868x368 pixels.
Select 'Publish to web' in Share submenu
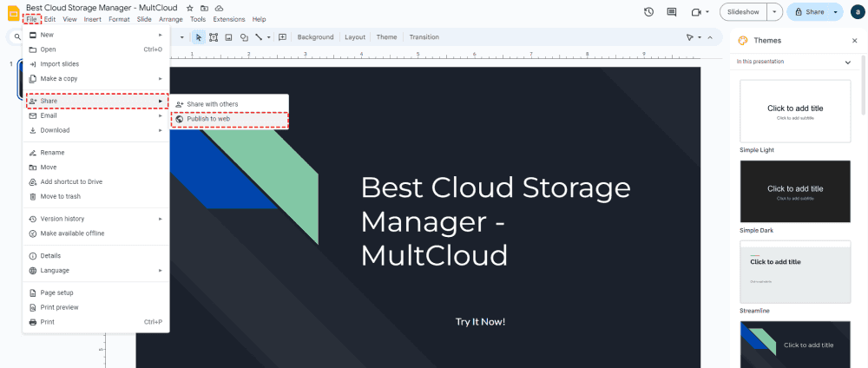pyautogui.click(x=208, y=119)
